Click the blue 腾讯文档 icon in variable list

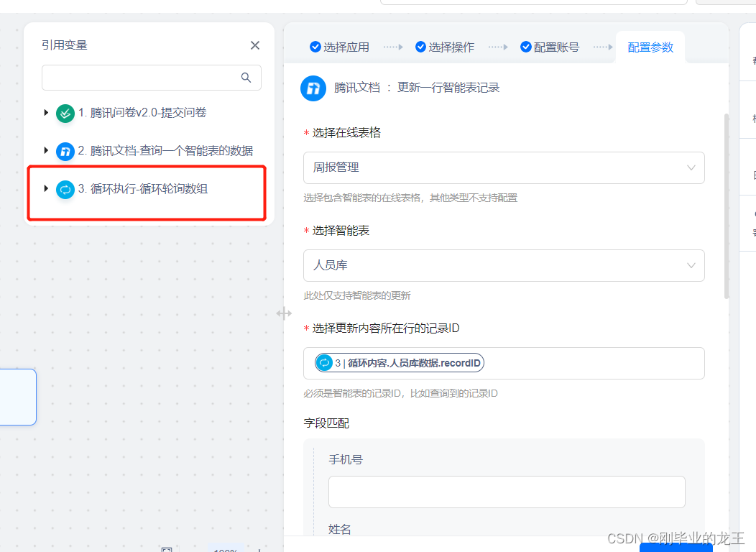click(65, 152)
